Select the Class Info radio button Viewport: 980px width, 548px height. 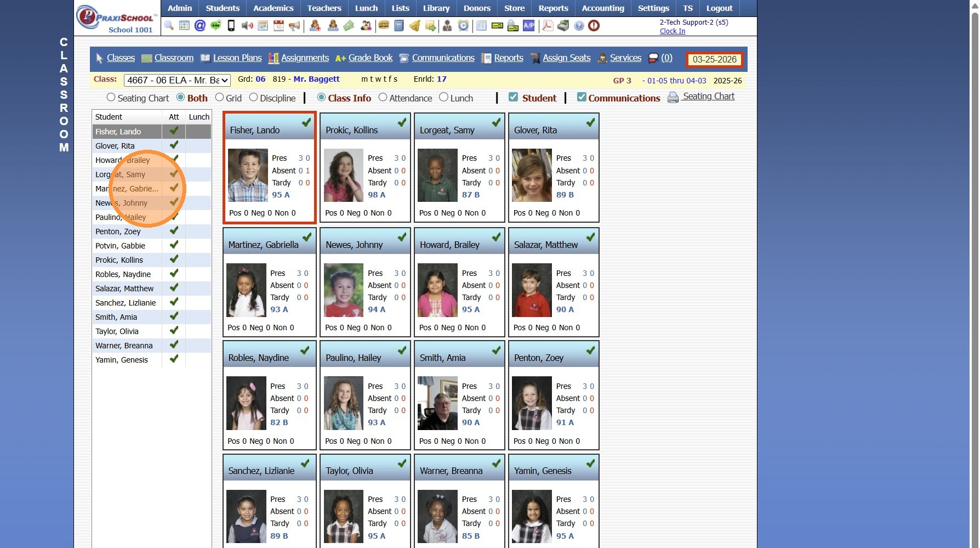pos(322,98)
